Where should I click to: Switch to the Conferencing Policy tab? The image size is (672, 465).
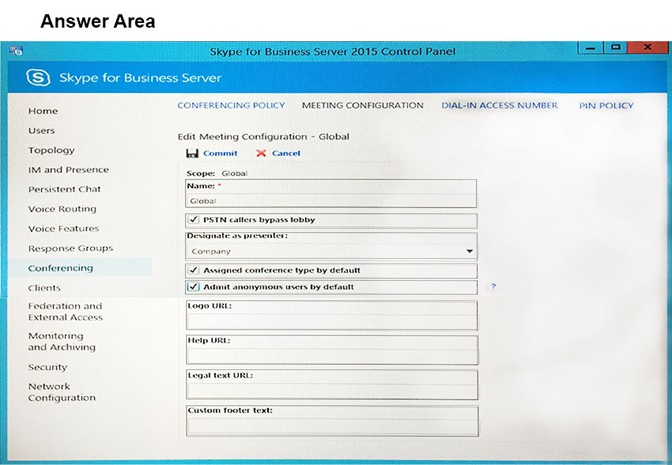(x=231, y=105)
